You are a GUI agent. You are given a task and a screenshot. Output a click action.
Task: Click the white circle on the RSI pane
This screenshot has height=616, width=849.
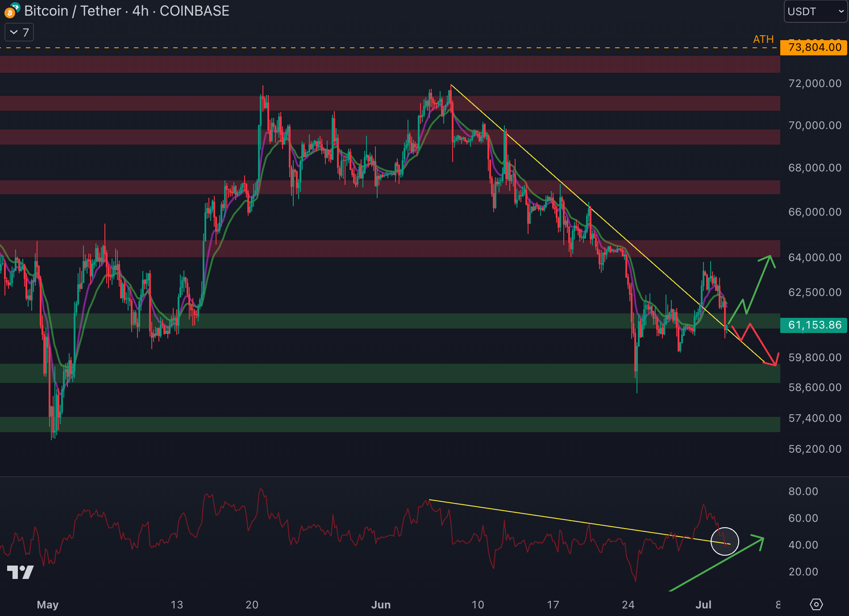(x=724, y=541)
